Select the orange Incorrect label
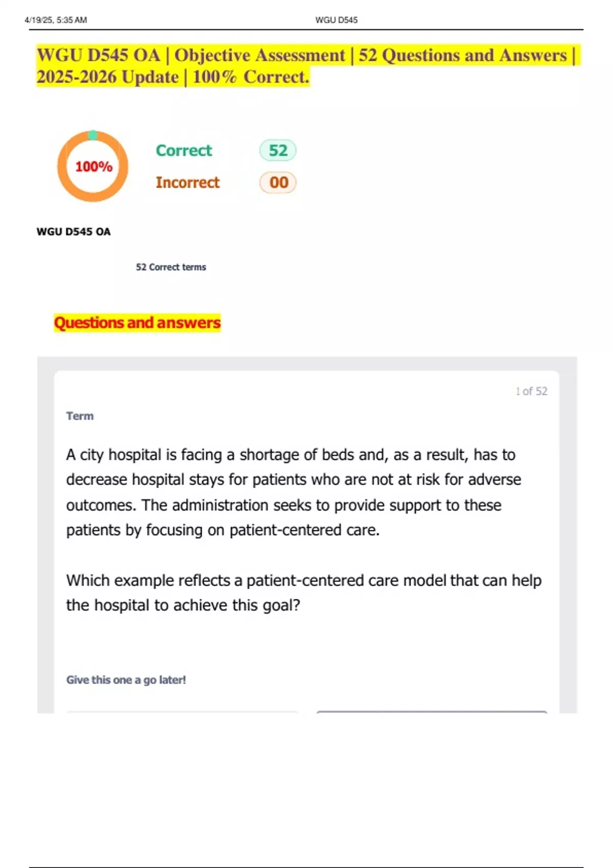The width and height of the screenshot is (613, 868). point(187,183)
